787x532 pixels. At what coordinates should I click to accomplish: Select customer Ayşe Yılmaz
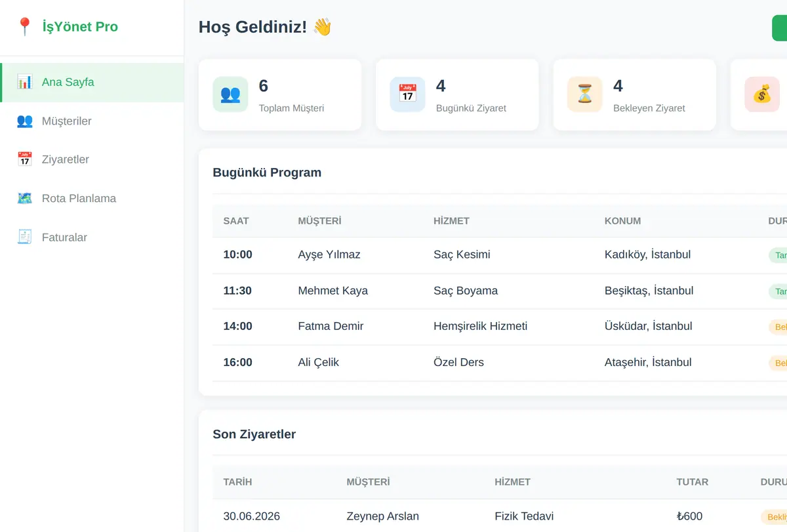pyautogui.click(x=329, y=255)
